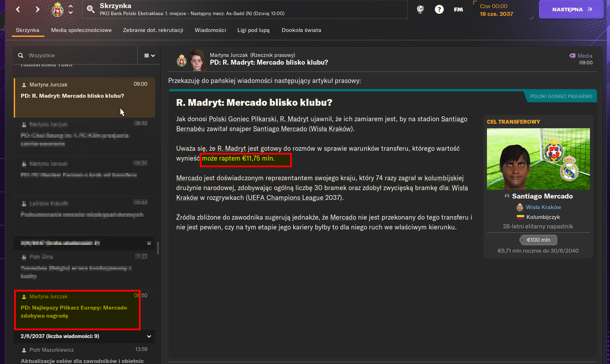
Task: Open the help question mark icon
Action: (439, 9)
